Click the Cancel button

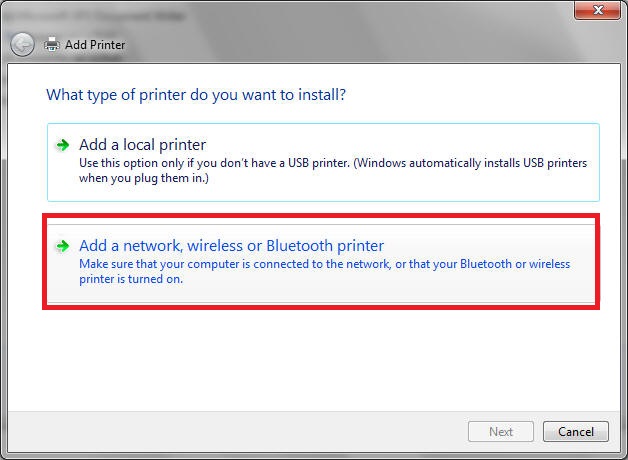pyautogui.click(x=576, y=432)
